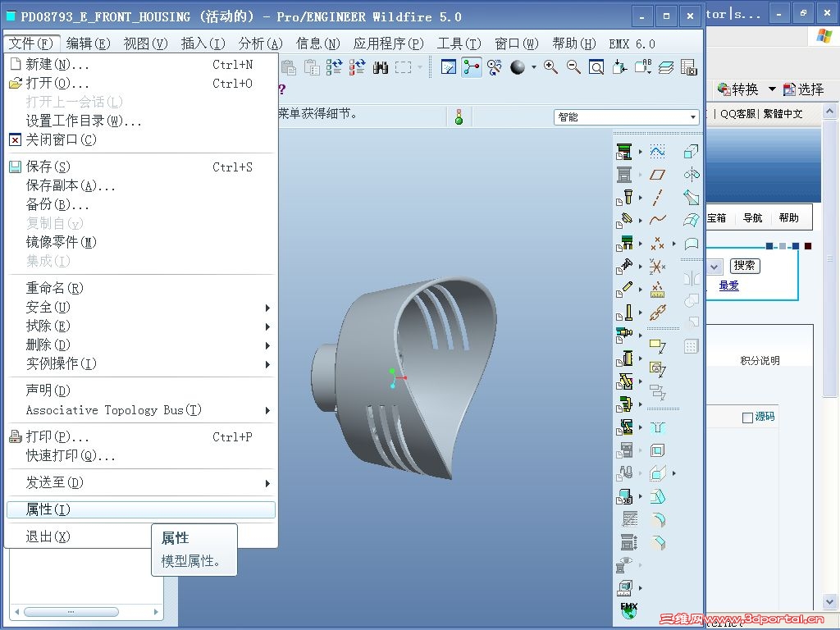Select 保存副本(A) menu entry
840x630 pixels.
pos(141,185)
